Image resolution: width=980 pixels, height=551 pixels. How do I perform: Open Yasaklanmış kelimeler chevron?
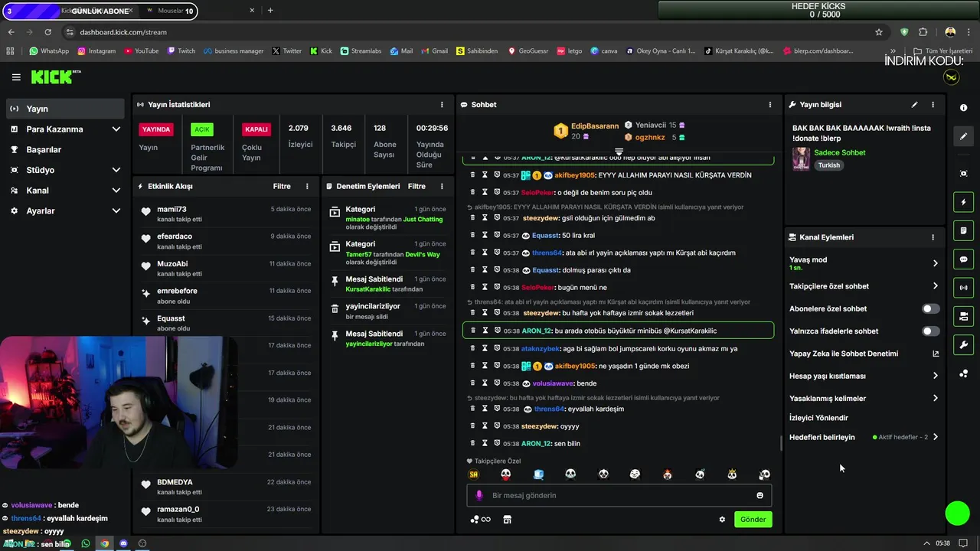(x=935, y=398)
